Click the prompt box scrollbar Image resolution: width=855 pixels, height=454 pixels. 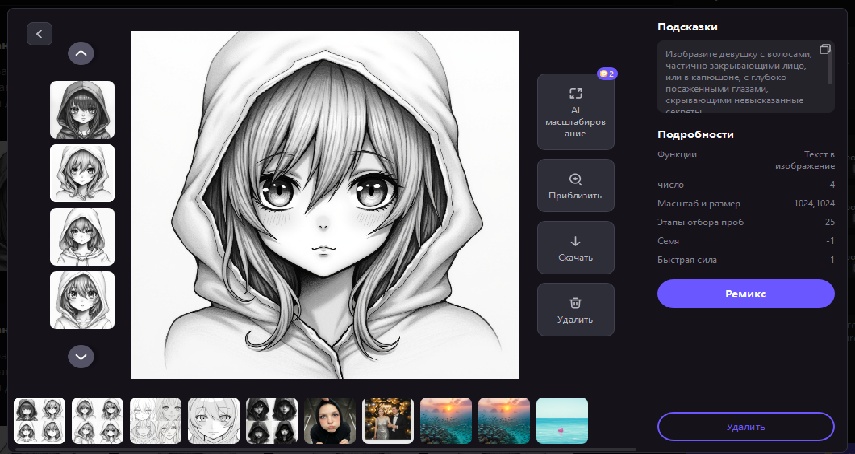pyautogui.click(x=831, y=70)
